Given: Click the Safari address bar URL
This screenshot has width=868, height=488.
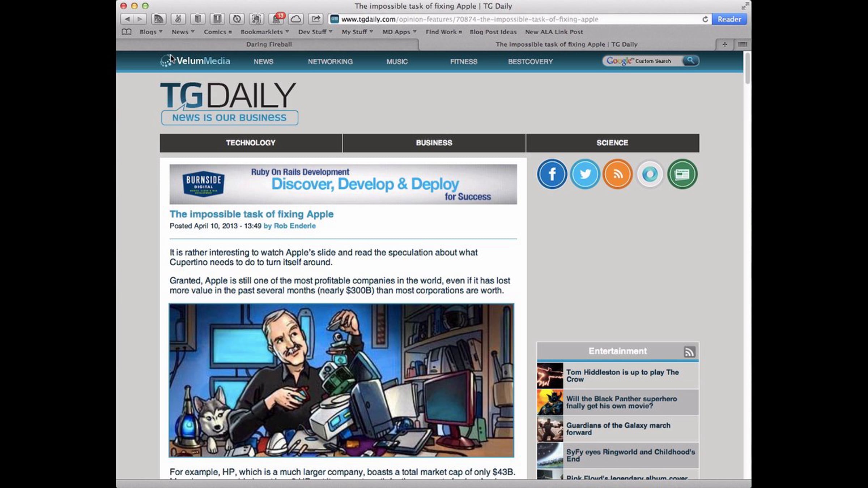Looking at the screenshot, I should [469, 19].
